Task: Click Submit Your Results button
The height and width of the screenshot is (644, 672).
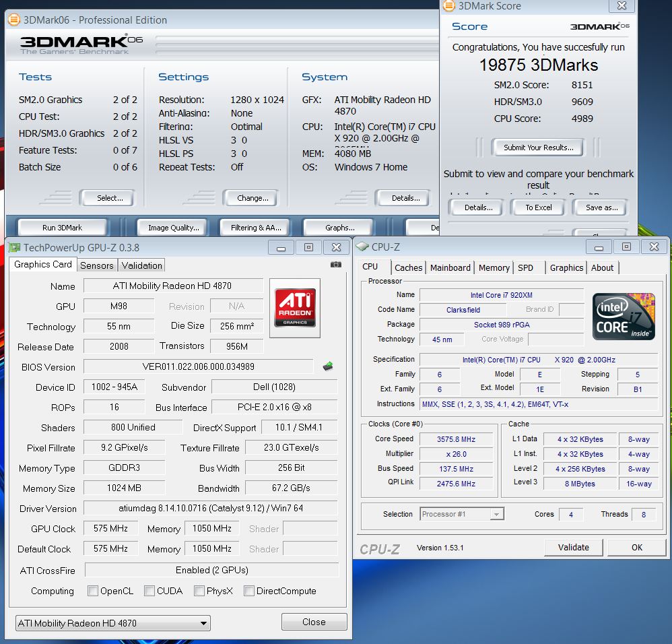Action: (x=538, y=148)
